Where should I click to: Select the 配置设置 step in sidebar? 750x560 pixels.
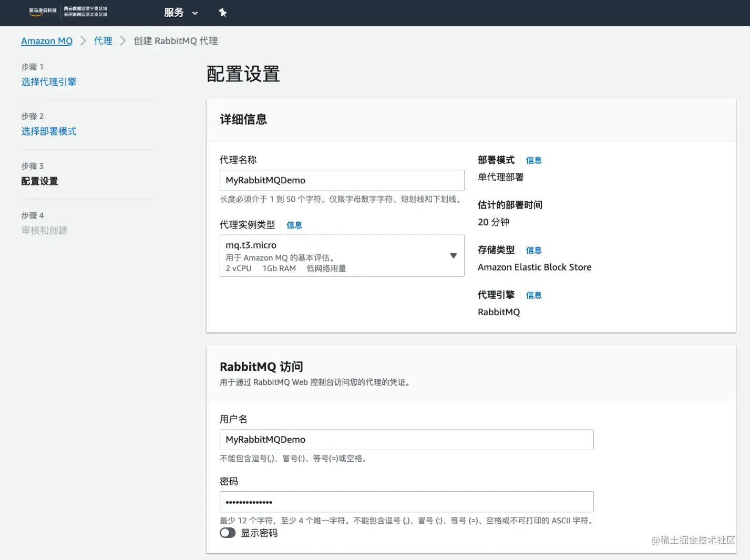point(39,181)
